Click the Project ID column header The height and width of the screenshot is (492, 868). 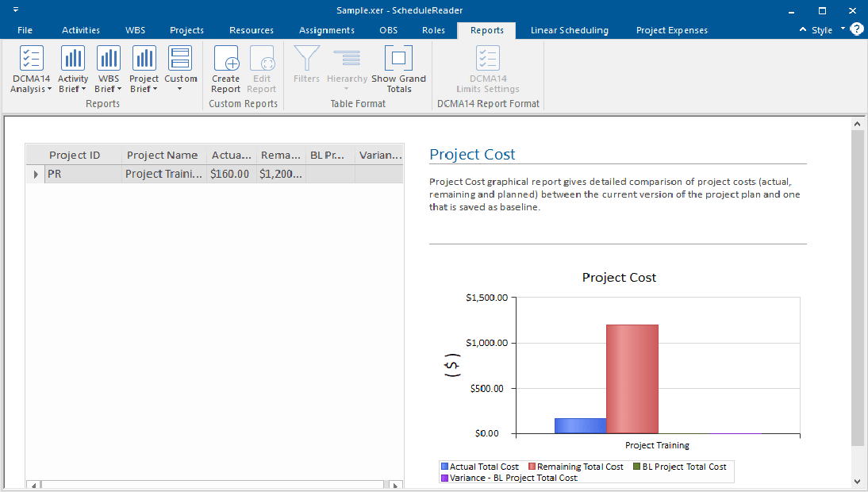75,155
